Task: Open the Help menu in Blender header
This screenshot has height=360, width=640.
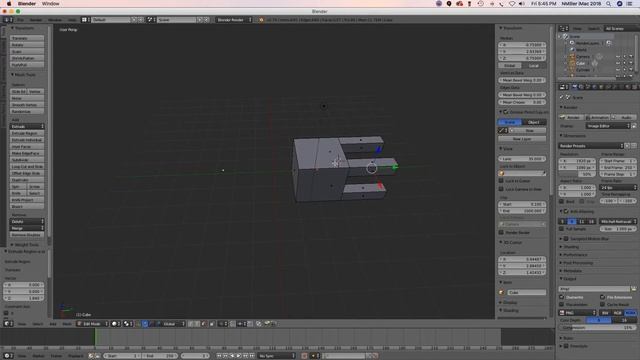Action: click(x=72, y=20)
